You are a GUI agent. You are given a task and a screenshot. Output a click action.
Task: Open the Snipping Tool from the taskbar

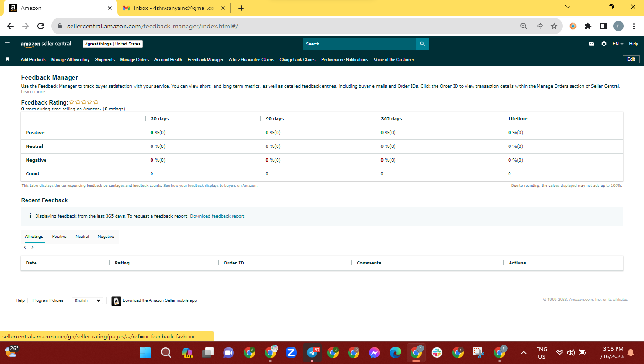[478, 353]
